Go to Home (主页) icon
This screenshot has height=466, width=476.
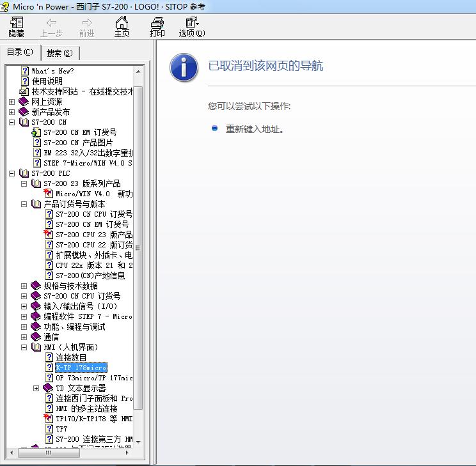point(122,22)
